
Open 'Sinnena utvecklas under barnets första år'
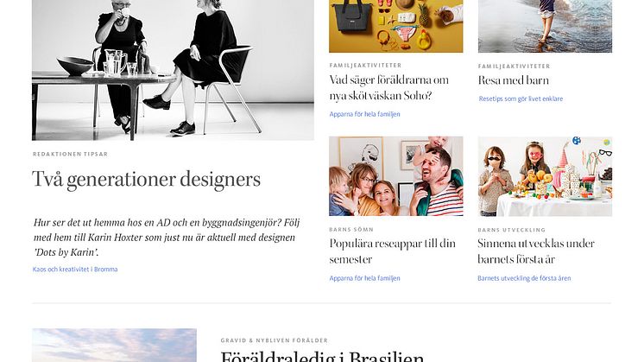pyautogui.click(x=536, y=251)
